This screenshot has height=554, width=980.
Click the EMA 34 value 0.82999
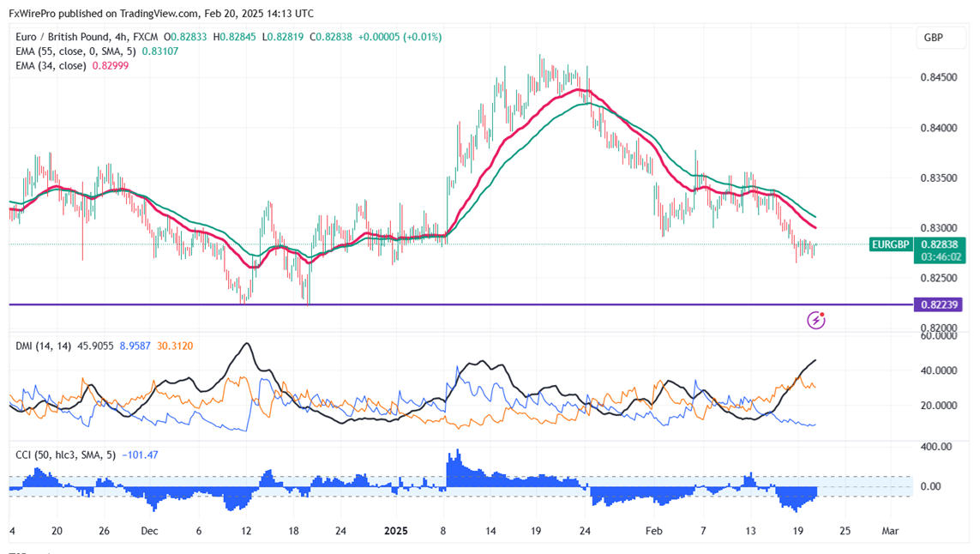111,66
